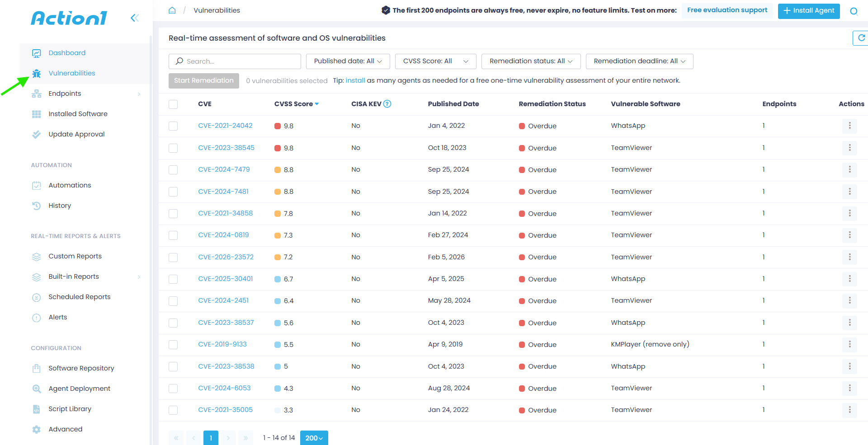
Task: Refresh the vulnerabilities list
Action: coord(861,38)
